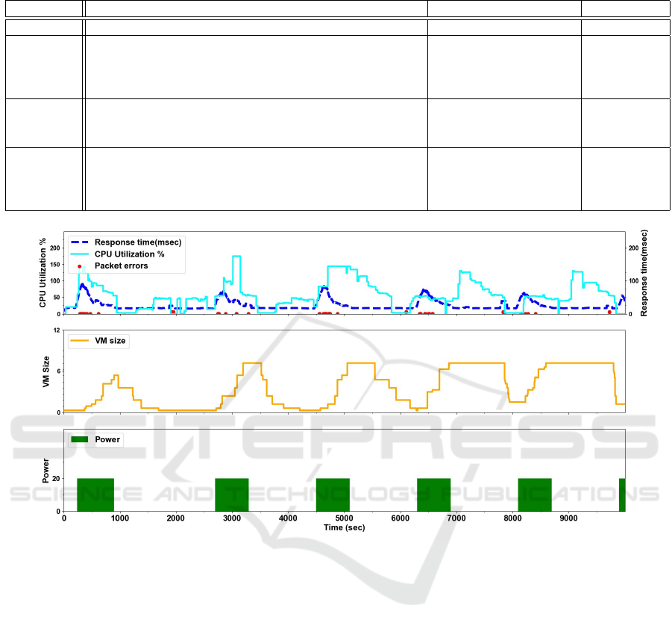Click the cyan CPU Utilization % legend line
This screenshot has width=672, height=631.
click(80, 254)
